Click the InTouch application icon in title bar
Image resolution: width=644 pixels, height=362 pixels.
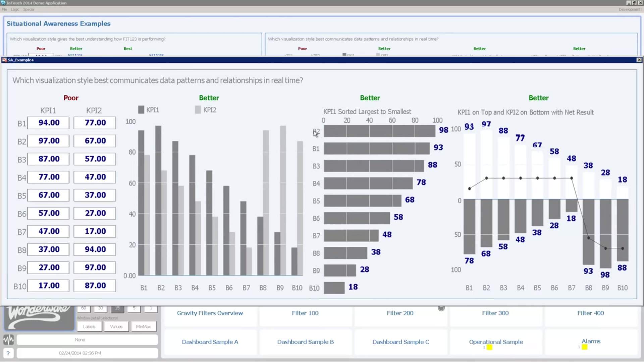coord(3,3)
